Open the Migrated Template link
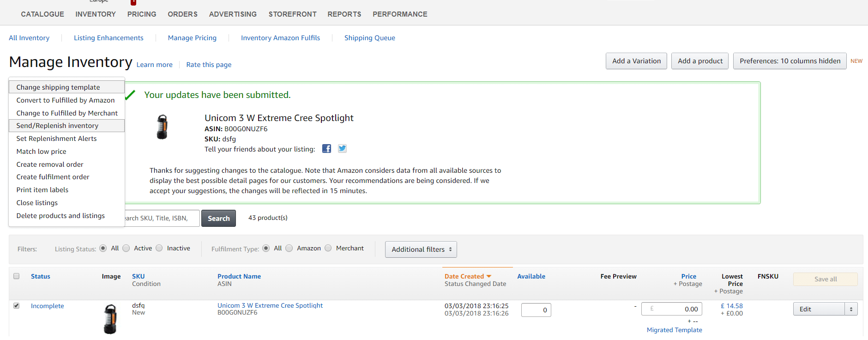Screen dimensions: 868x340 674,330
